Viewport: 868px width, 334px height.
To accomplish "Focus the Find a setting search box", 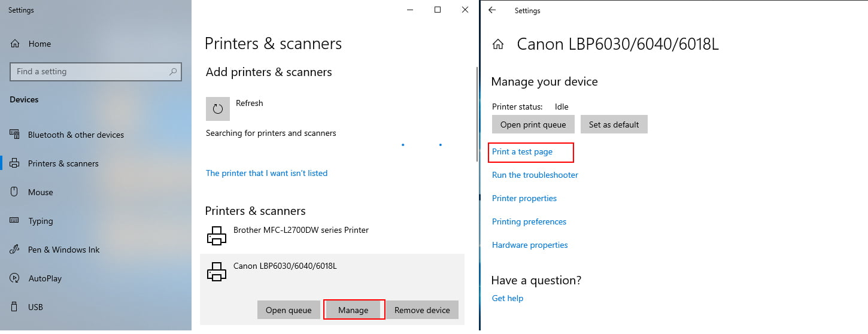I will 96,71.
